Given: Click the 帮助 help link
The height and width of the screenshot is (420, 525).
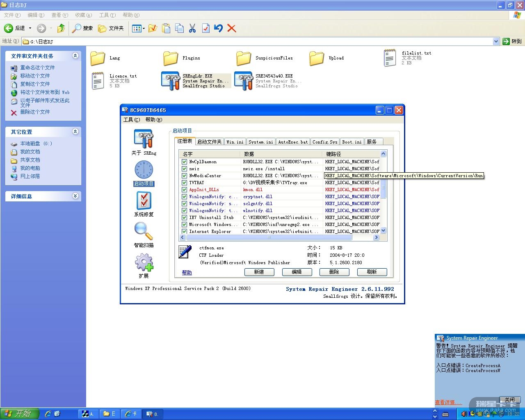Looking at the screenshot, I should (187, 272).
